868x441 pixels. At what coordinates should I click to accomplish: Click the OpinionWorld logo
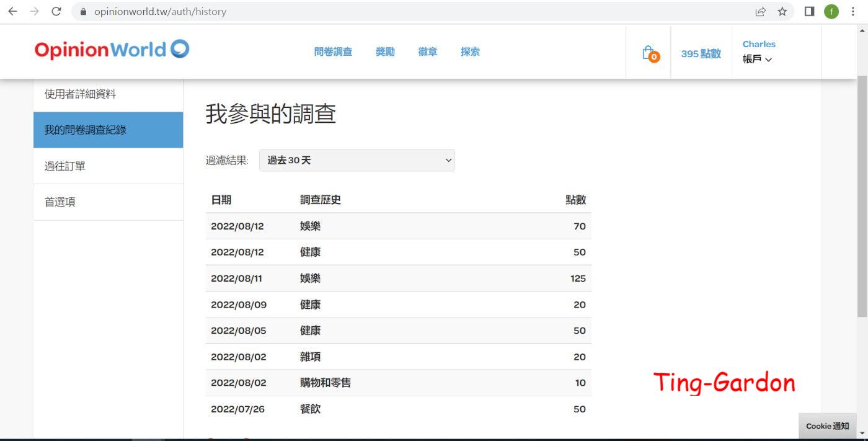[112, 50]
